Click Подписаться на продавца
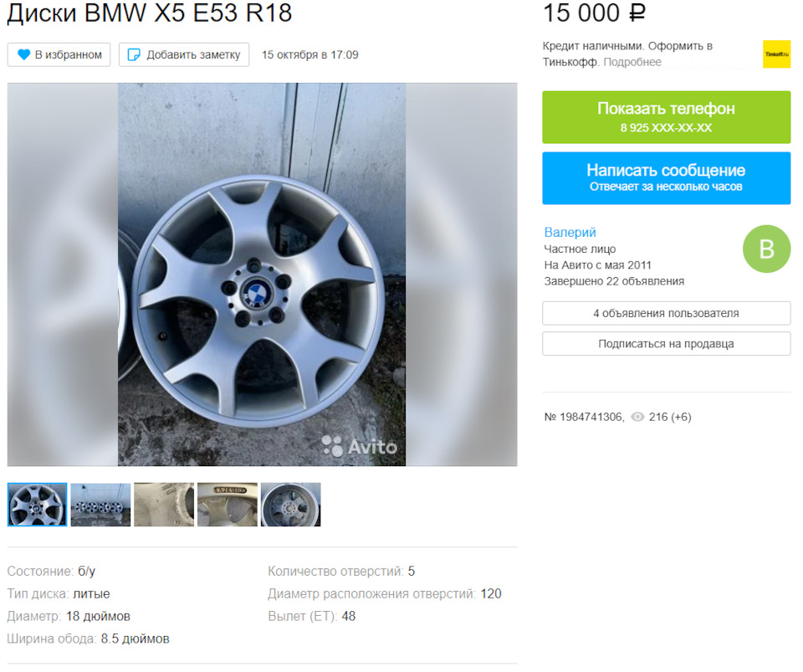The height and width of the screenshot is (672, 803). pos(667,344)
